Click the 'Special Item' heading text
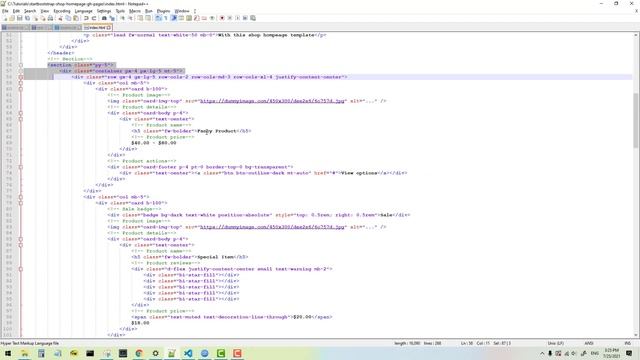Viewport: 640px width, 360px height. point(216,257)
